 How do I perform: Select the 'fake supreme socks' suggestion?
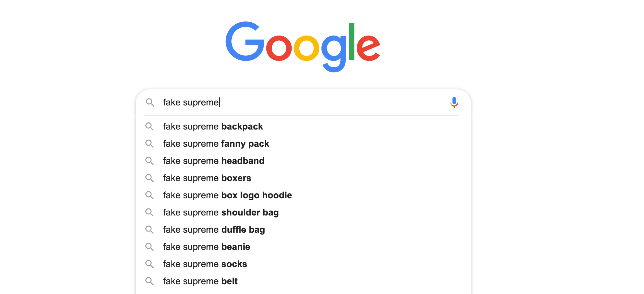205,264
